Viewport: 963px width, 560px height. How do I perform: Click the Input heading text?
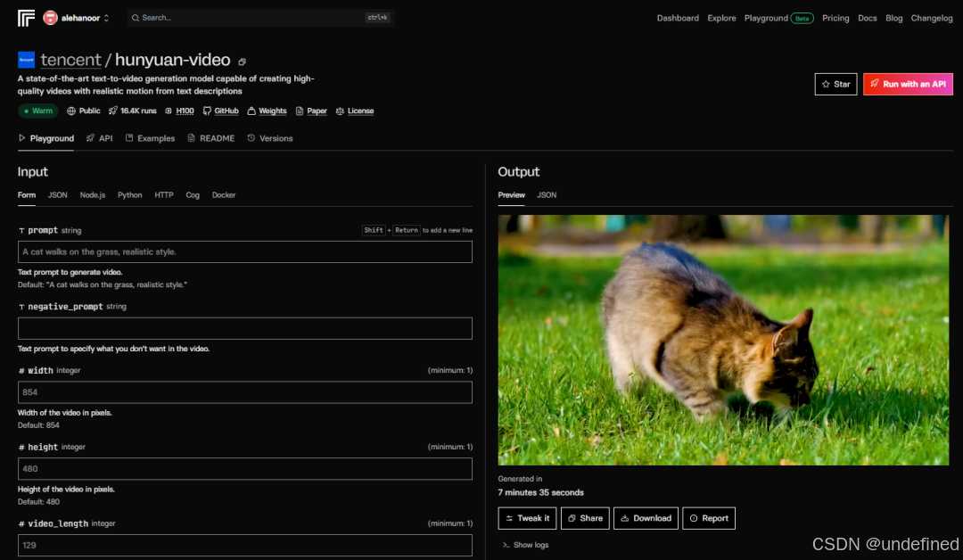(x=33, y=172)
